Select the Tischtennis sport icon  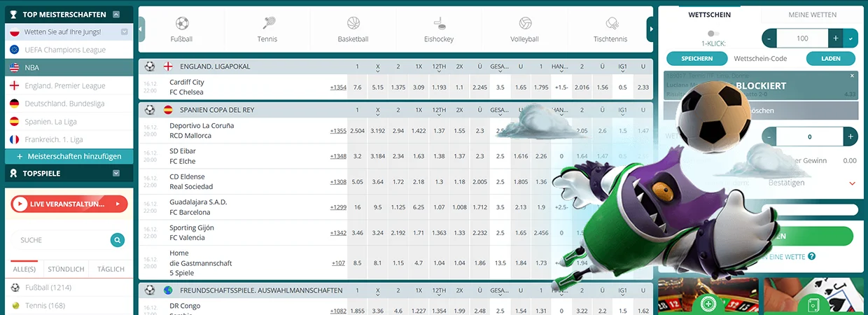(x=611, y=23)
